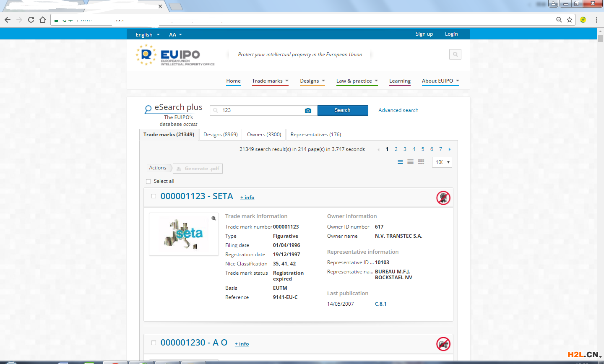The height and width of the screenshot is (364, 604).
Task: Select Owners (3300) tab
Action: [x=264, y=135]
